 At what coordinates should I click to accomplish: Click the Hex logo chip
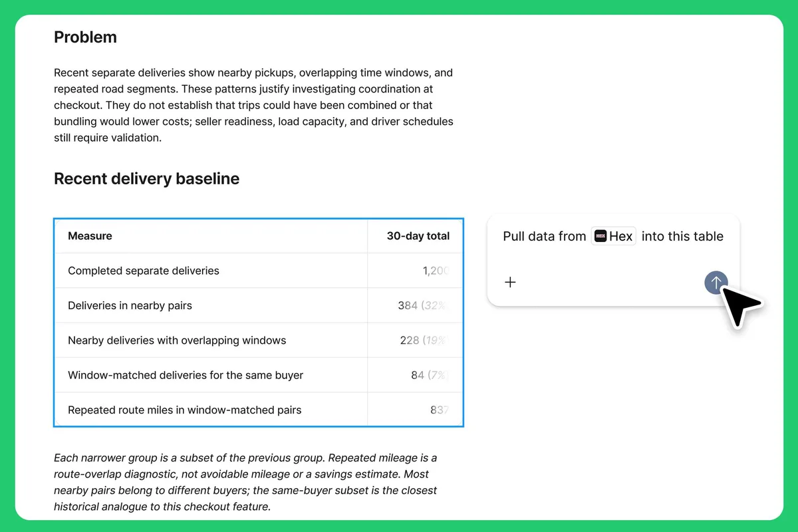point(614,236)
